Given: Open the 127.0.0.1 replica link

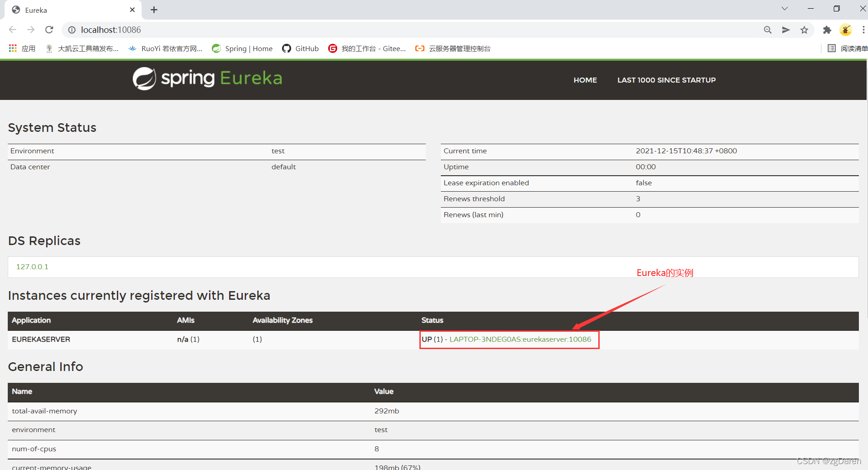Looking at the screenshot, I should point(32,266).
